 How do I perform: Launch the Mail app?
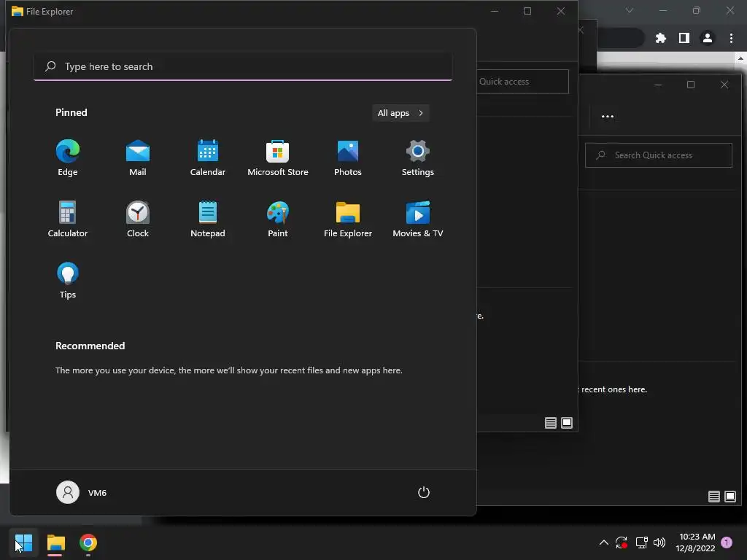coord(138,158)
